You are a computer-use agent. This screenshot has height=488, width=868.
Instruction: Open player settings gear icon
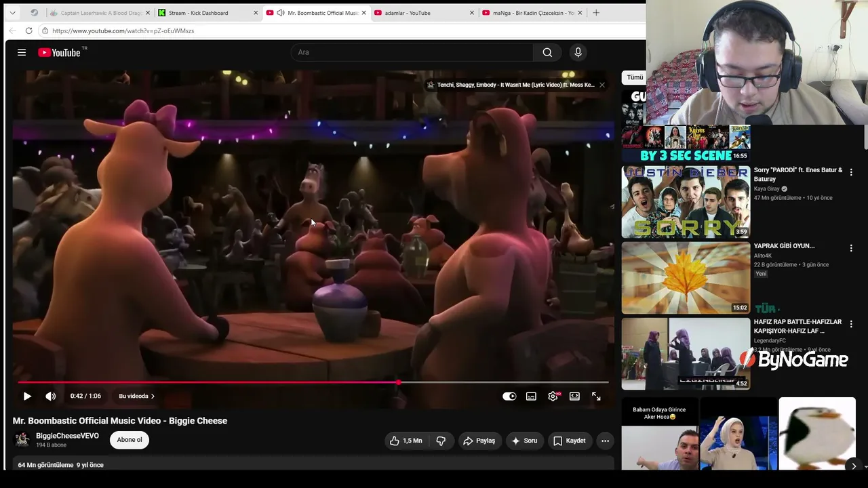point(553,396)
